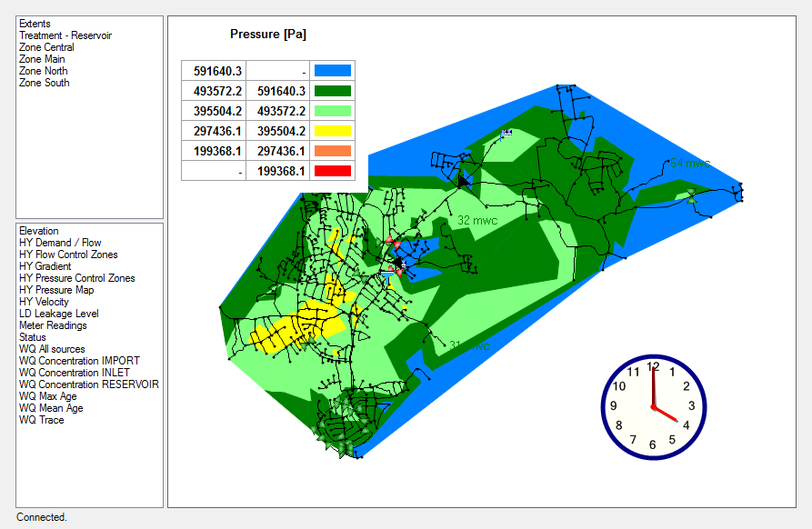
Task: Select Zone North in the extents list
Action: 43,71
